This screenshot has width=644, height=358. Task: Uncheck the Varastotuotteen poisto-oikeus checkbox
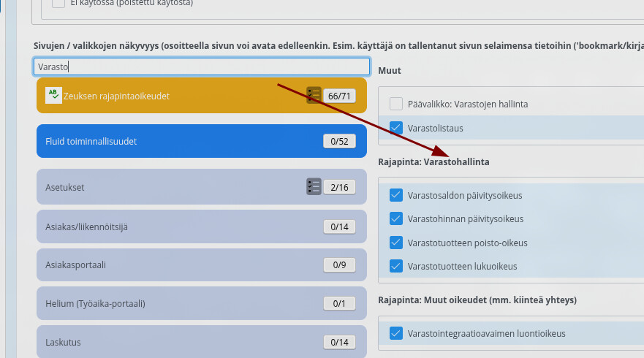[396, 243]
